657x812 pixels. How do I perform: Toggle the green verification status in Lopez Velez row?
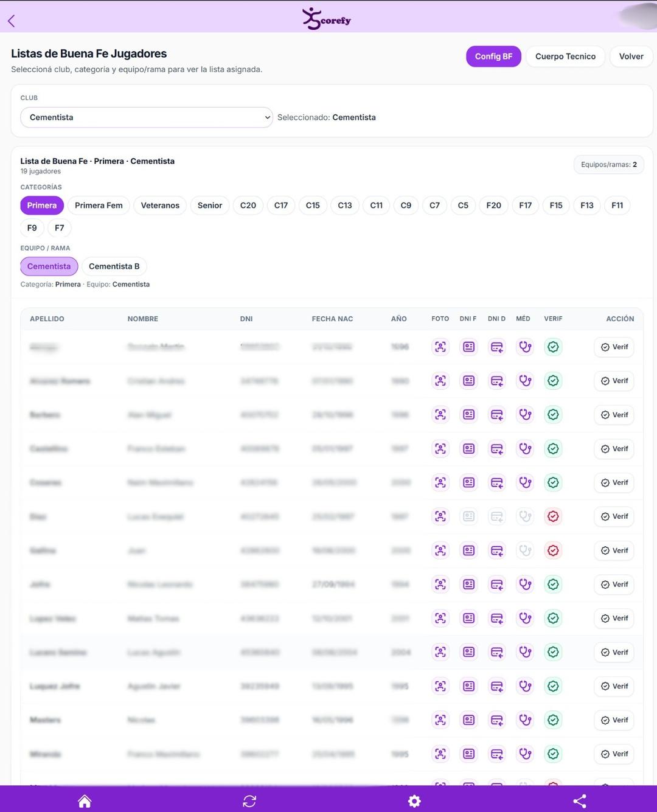(x=553, y=618)
